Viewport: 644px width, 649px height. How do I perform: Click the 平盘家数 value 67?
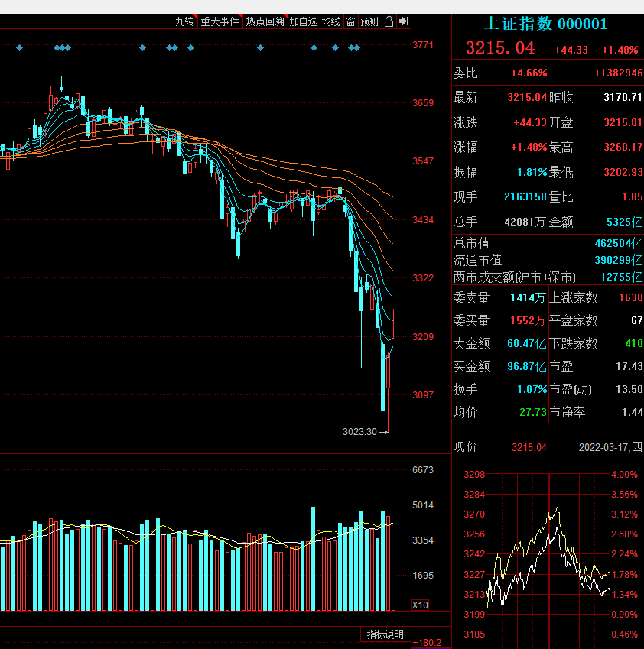637,321
